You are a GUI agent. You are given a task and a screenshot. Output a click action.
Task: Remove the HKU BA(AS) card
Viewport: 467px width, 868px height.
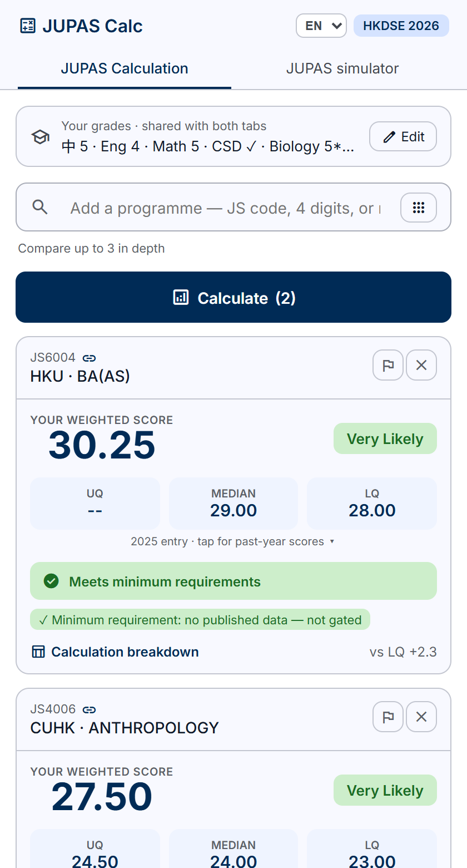pyautogui.click(x=421, y=365)
